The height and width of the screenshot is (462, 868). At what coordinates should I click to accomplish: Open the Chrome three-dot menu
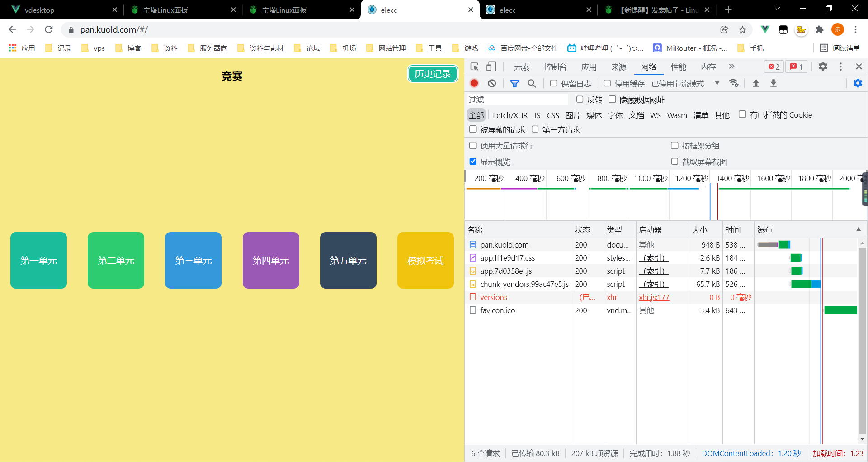855,29
